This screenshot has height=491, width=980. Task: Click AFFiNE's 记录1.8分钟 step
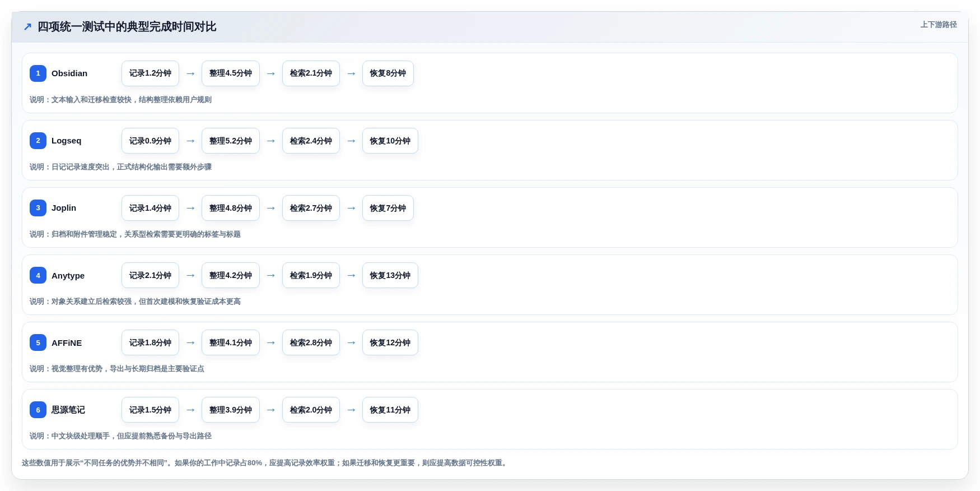tap(150, 342)
